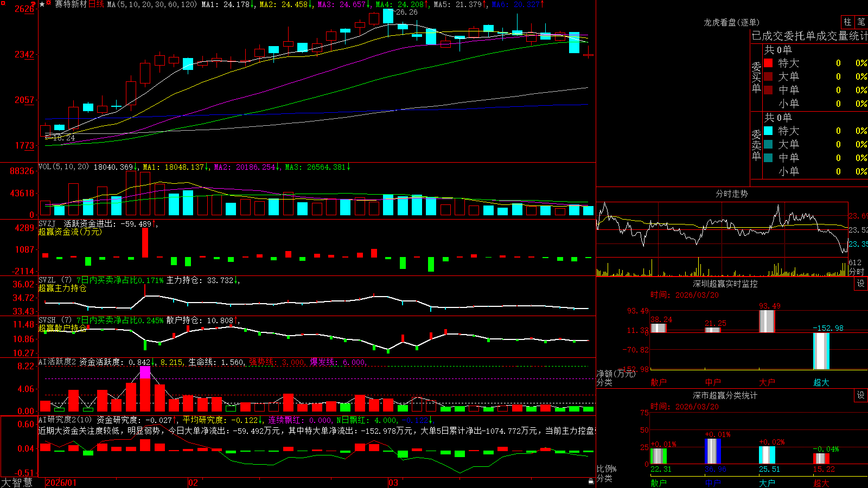
Task: Click the blue 中户 bar showing 36.96
Action: (x=713, y=451)
